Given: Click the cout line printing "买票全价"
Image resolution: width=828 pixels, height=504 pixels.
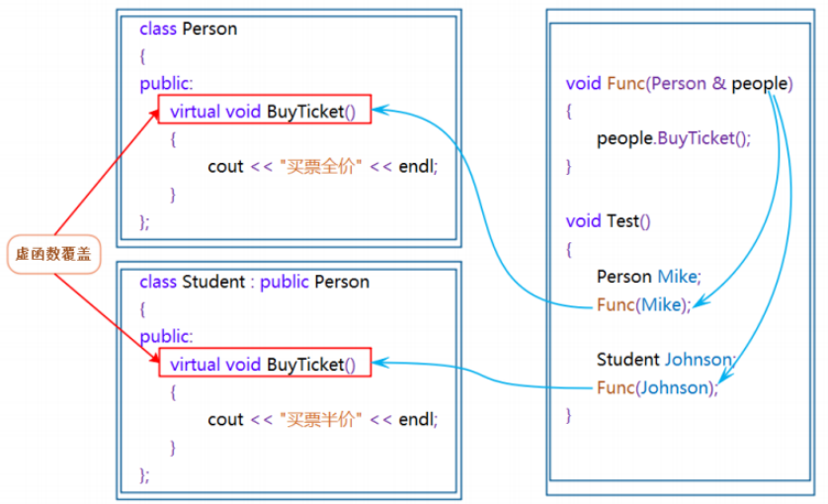Looking at the screenshot, I should [323, 166].
